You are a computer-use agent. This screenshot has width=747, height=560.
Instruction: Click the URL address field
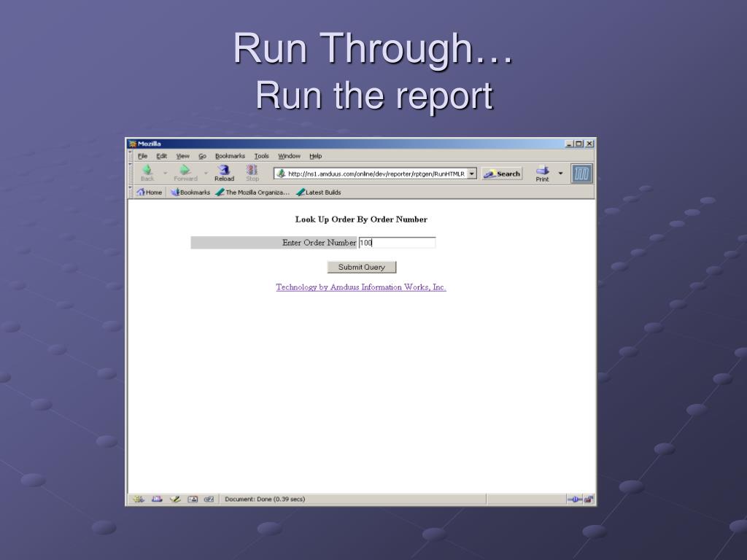coord(376,174)
